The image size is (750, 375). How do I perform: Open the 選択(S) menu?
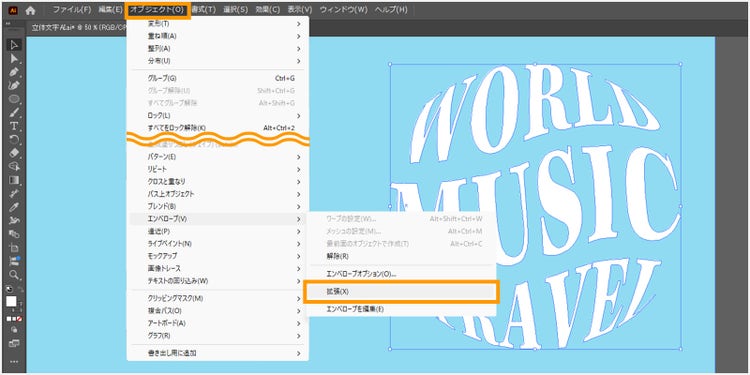pyautogui.click(x=236, y=10)
